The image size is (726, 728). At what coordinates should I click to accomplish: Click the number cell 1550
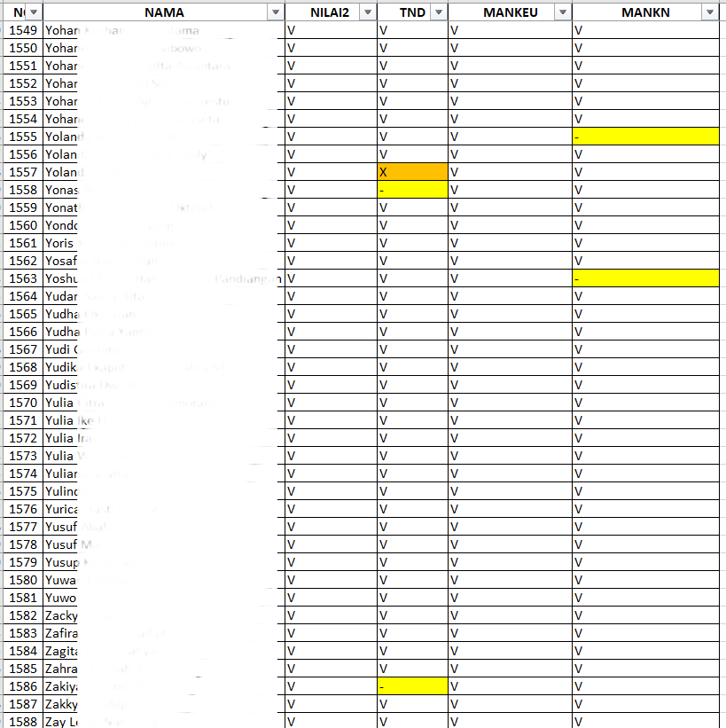pyautogui.click(x=23, y=48)
